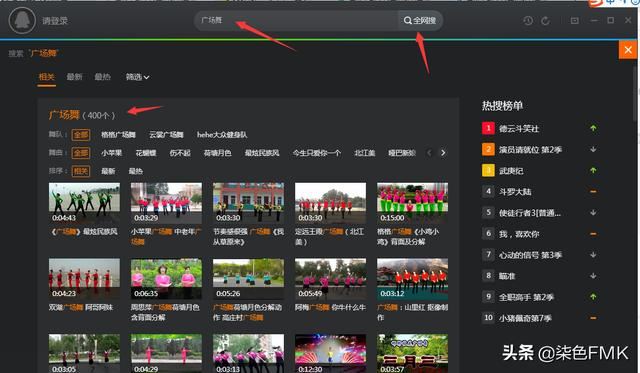Open title 双簧广场舞 阿哥阿妹
Viewport: 640px width, 373px height.
point(81,307)
